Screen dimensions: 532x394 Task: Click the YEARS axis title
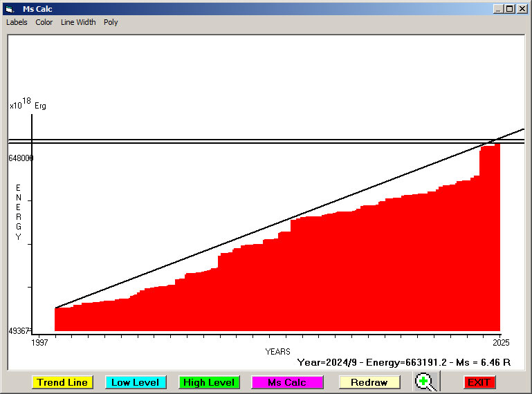pos(277,352)
